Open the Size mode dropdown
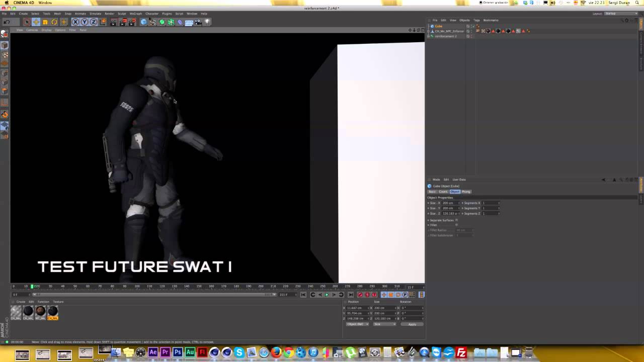Image resolution: width=644 pixels, height=362 pixels. pos(384,324)
